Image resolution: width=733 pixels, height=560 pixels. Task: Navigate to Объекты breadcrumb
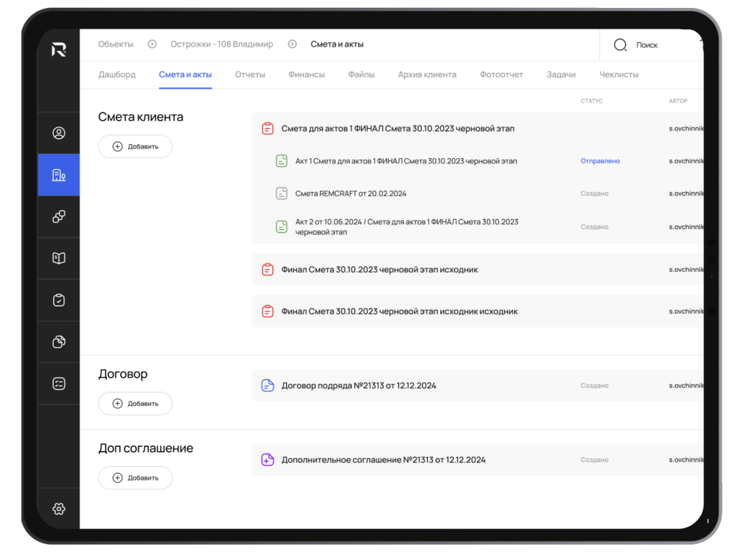[x=115, y=44]
